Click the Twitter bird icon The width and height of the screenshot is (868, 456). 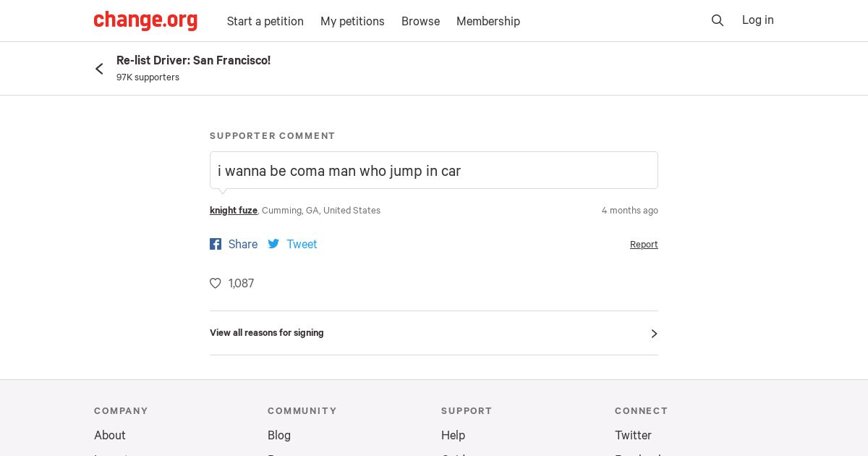(273, 244)
